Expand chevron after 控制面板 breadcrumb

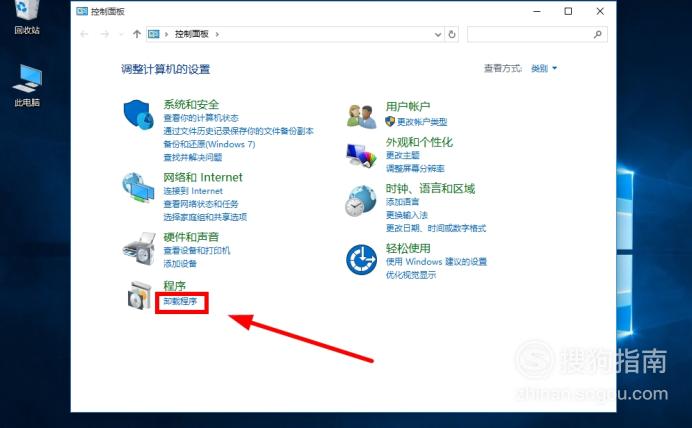[x=217, y=34]
